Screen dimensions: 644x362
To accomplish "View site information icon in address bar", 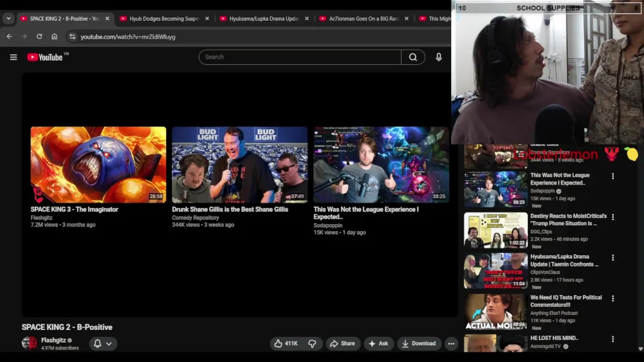I will [x=72, y=37].
